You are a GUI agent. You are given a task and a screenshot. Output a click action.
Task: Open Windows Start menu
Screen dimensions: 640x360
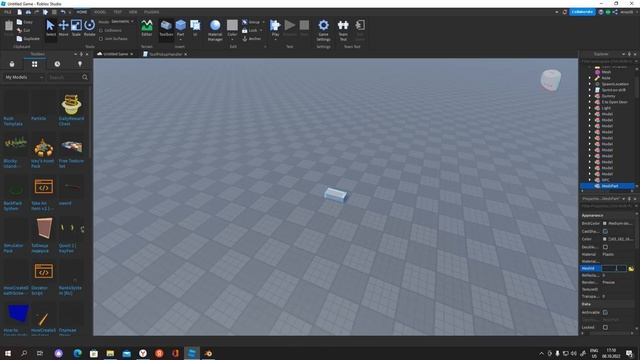coord(8,353)
